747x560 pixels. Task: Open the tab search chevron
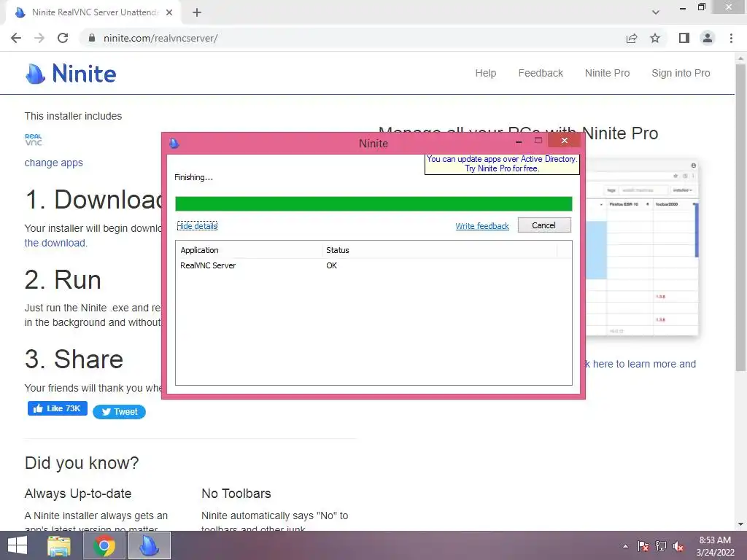pyautogui.click(x=656, y=12)
